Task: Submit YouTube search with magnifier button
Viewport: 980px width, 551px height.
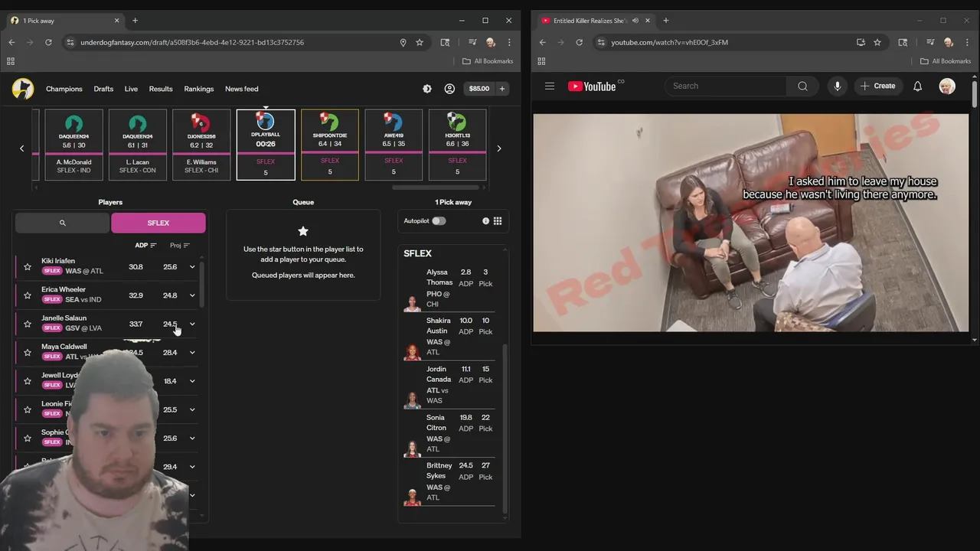Action: (802, 86)
